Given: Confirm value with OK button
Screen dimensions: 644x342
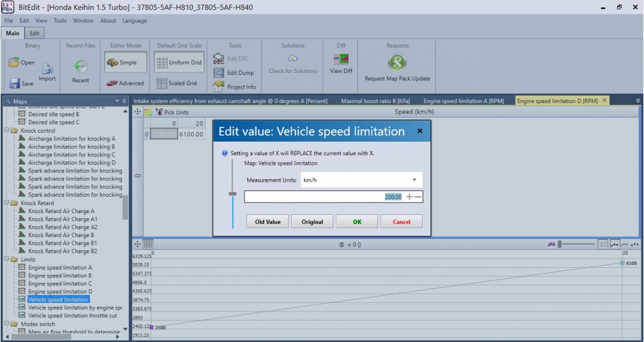Looking at the screenshot, I should point(357,222).
